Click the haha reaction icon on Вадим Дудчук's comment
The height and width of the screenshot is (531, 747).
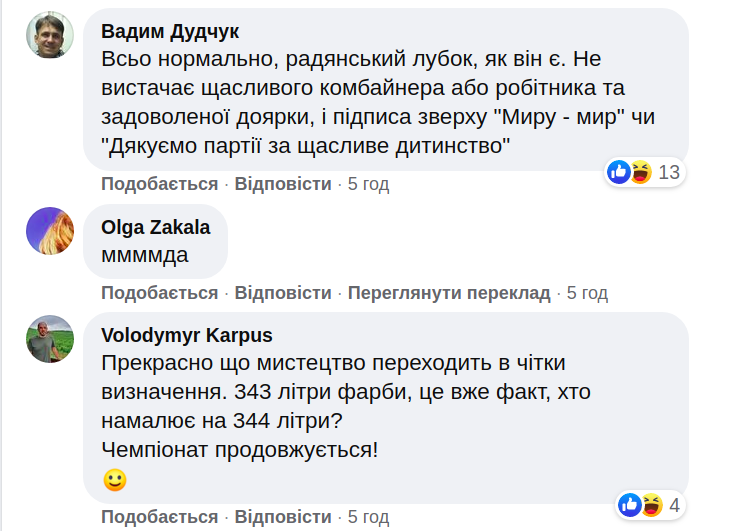tap(639, 172)
